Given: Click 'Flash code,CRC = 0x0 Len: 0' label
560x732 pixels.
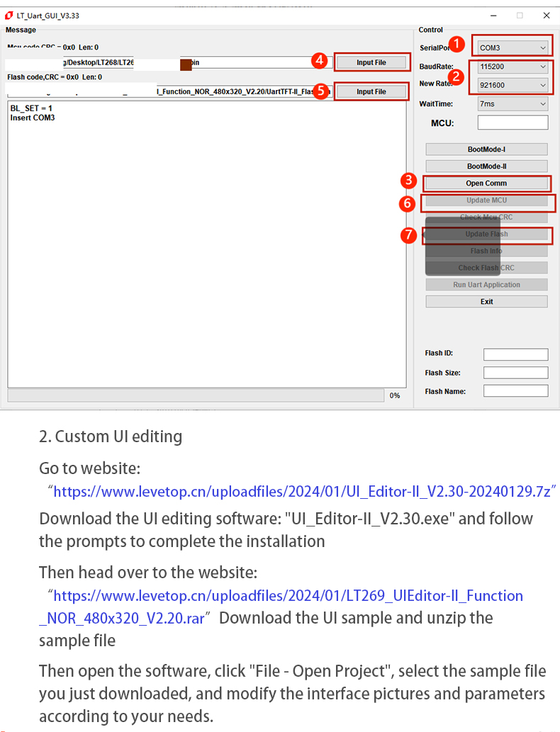Looking at the screenshot, I should point(55,77).
